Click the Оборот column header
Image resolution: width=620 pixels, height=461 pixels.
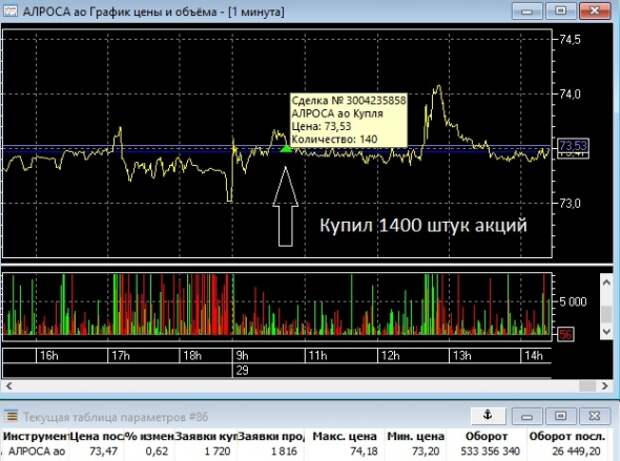486,436
